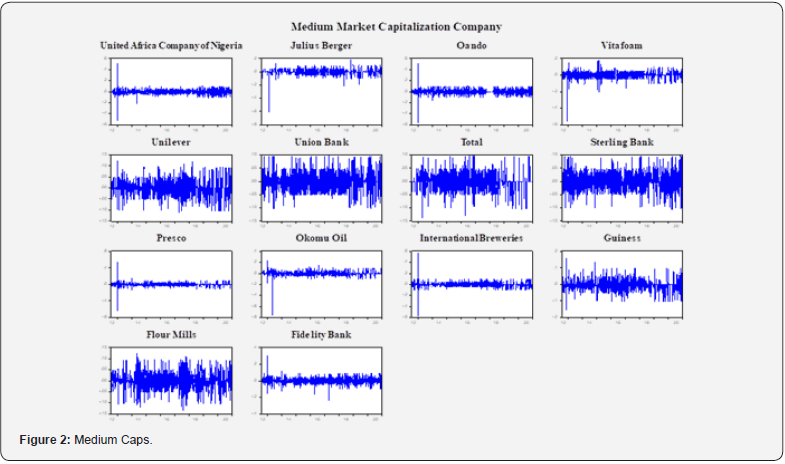Select the 'Sterling Bank' title label
Viewport: 785px width, 464px height.
click(621, 143)
